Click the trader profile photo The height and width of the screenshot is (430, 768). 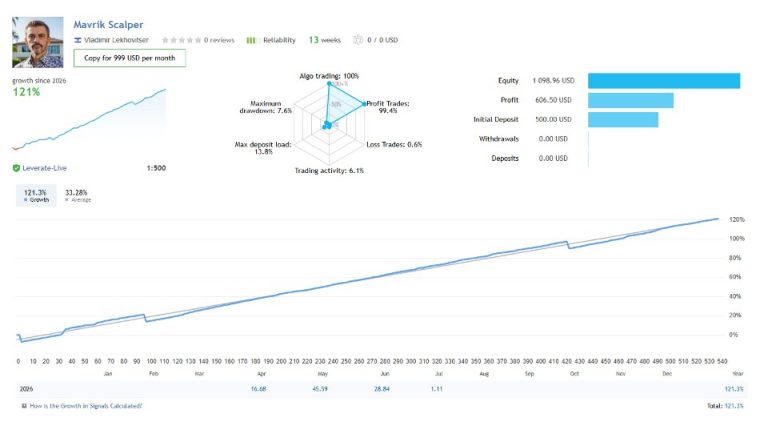(38, 42)
